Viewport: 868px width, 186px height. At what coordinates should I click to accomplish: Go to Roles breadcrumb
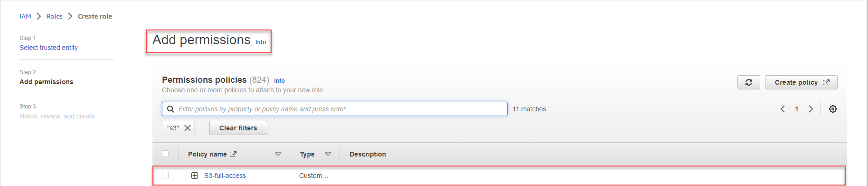(55, 16)
